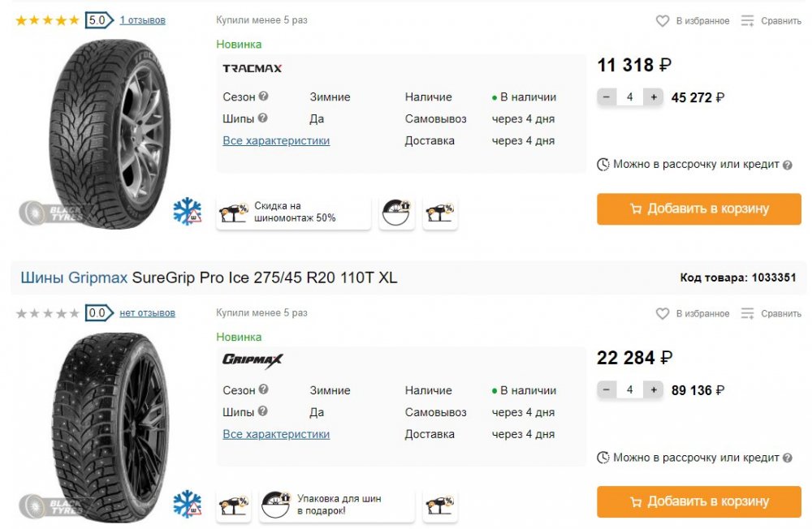The height and width of the screenshot is (529, 812).
Task: Click winter snowflake icon on Tracmax tire
Action: click(187, 211)
